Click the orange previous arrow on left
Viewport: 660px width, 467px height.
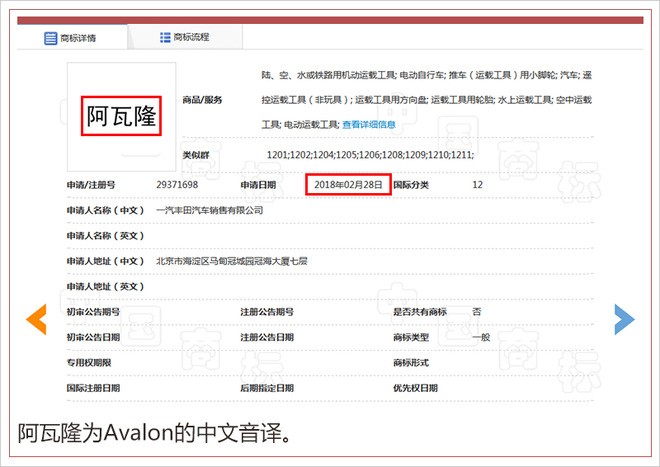(x=36, y=318)
